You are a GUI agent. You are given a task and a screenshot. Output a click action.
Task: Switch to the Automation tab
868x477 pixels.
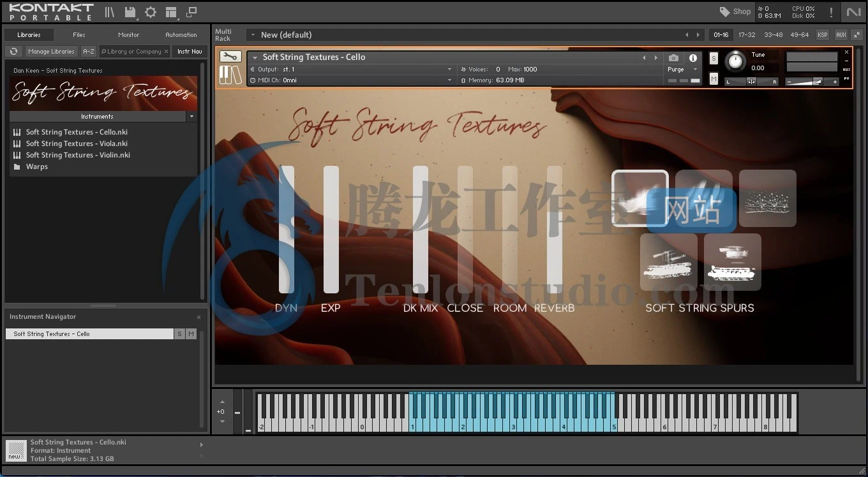[181, 35]
